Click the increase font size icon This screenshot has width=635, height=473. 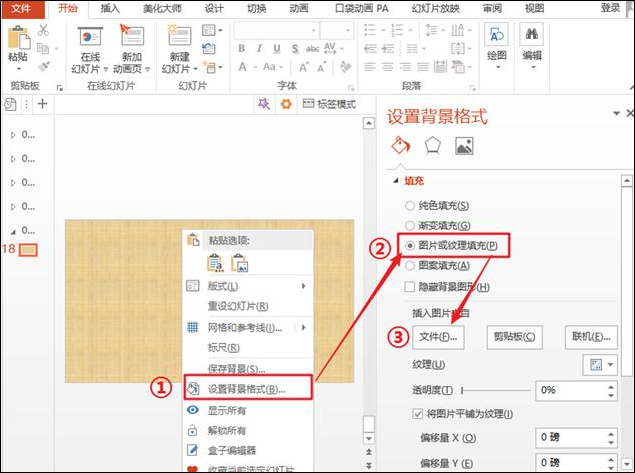[304, 67]
